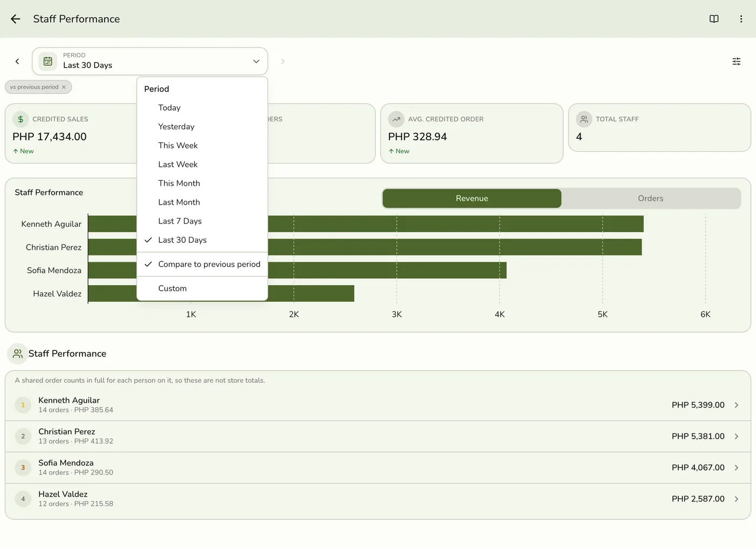Collapse the Period dropdown selector
Image resolution: width=756 pixels, height=548 pixels.
click(x=150, y=62)
